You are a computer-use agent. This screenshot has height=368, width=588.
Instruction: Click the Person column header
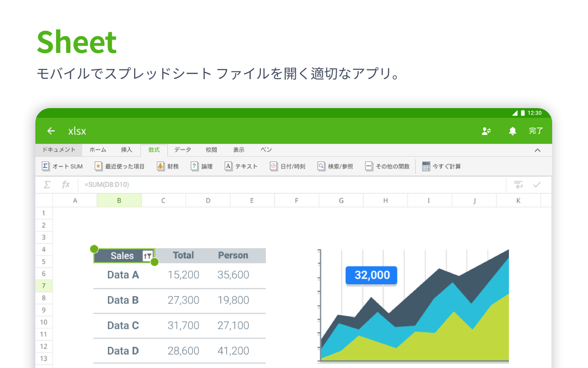(233, 255)
